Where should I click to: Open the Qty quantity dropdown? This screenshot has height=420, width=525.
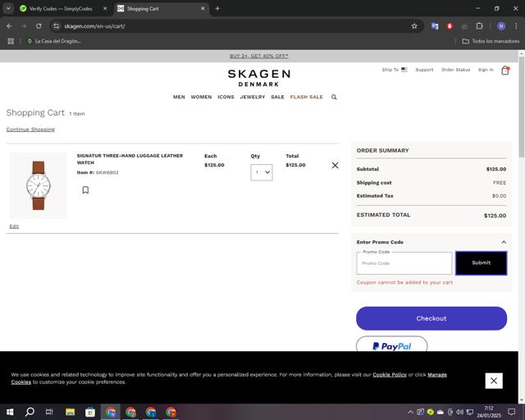pos(262,172)
